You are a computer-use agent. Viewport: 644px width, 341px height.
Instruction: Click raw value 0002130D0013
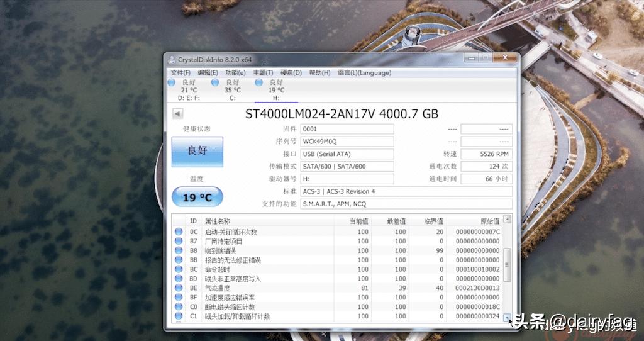pos(478,288)
